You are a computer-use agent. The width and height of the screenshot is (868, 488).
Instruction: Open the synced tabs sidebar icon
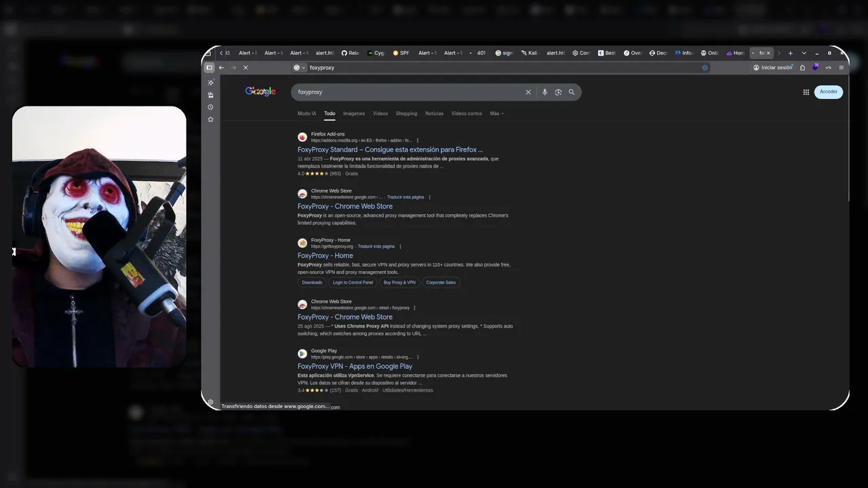point(210,95)
